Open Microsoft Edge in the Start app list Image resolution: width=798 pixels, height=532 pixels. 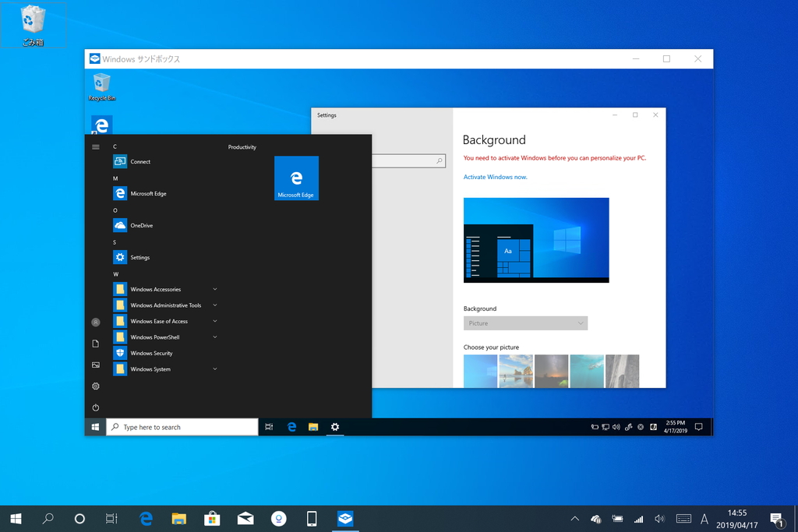coord(140,193)
